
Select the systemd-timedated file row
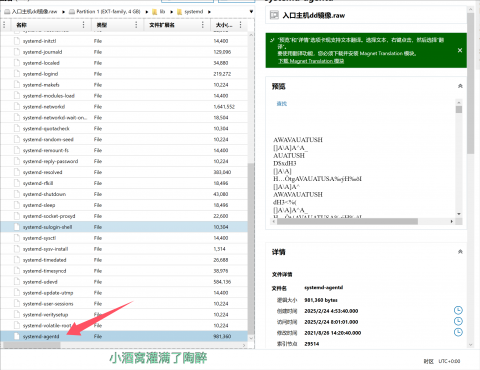124,260
